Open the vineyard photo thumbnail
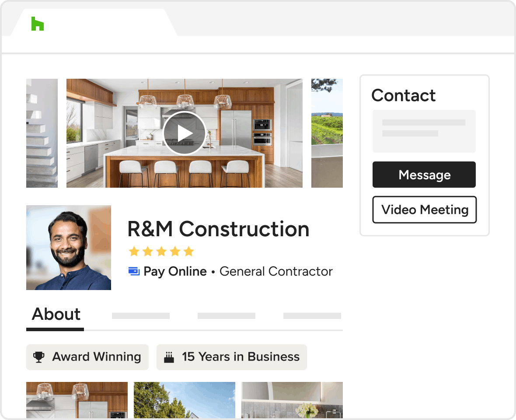The width and height of the screenshot is (516, 420). 327,133
